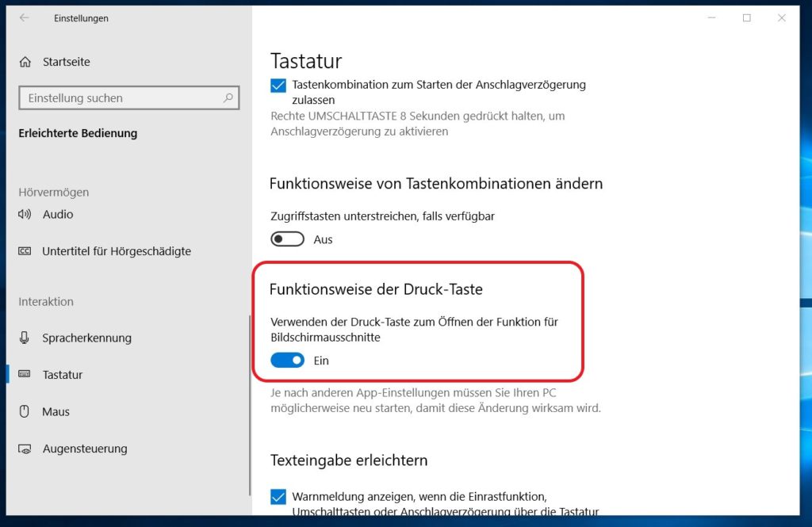Image resolution: width=812 pixels, height=527 pixels.
Task: Open Spracherkennung settings page
Action: click(x=87, y=338)
